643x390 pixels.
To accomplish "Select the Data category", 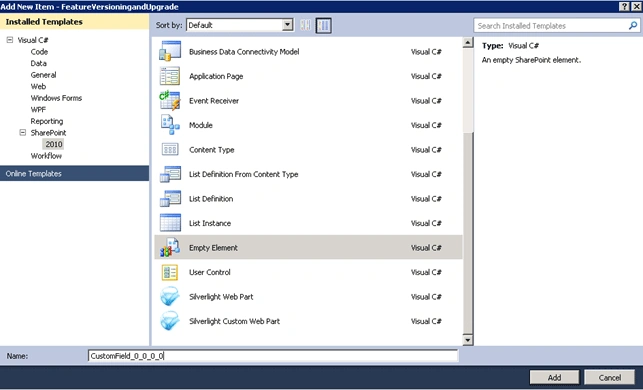I will (x=39, y=63).
